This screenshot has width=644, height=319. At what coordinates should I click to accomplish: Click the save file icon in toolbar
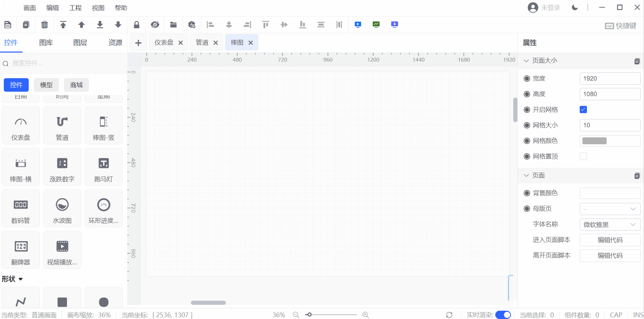[x=8, y=25]
